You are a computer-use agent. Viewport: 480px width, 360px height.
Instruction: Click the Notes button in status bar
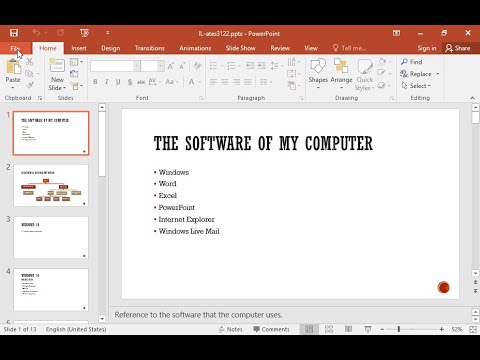[x=231, y=329]
